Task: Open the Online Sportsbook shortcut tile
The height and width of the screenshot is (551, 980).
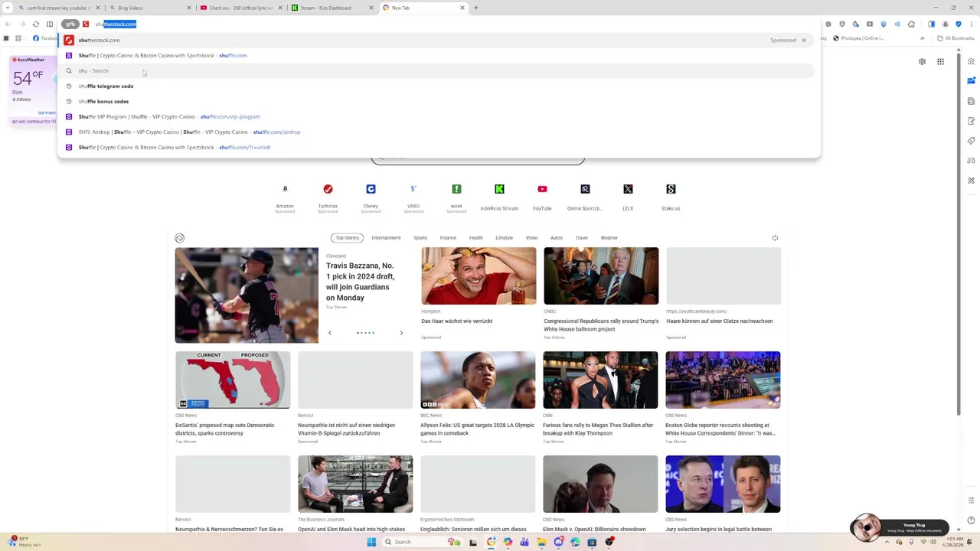Action: coord(585,196)
